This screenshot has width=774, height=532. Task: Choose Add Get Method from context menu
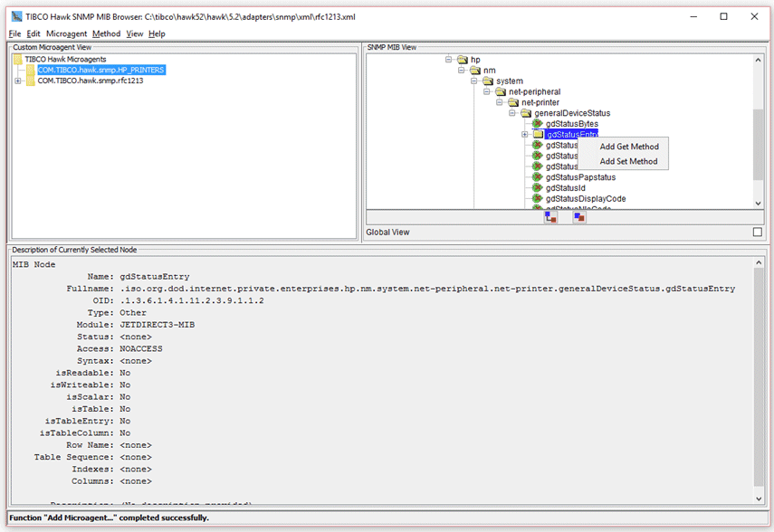click(629, 147)
